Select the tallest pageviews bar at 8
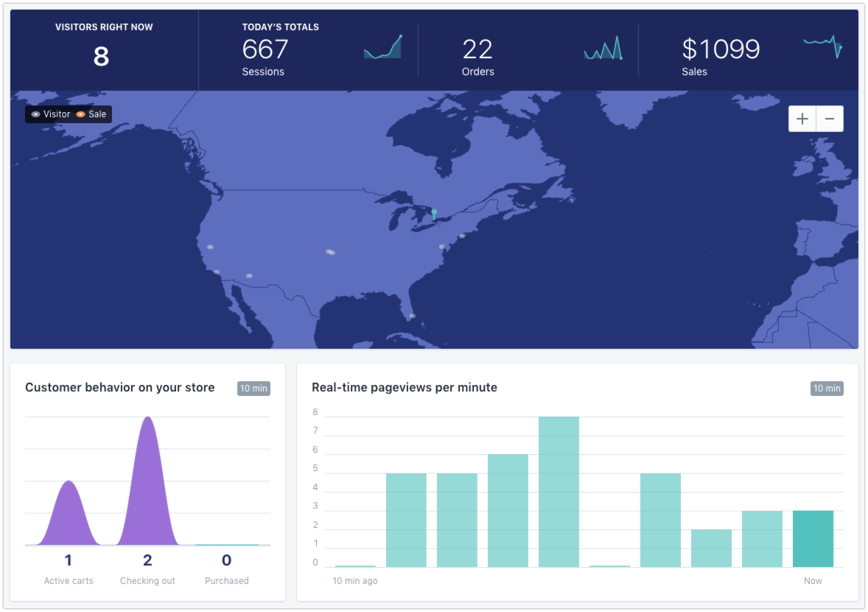The image size is (868, 612). click(559, 492)
